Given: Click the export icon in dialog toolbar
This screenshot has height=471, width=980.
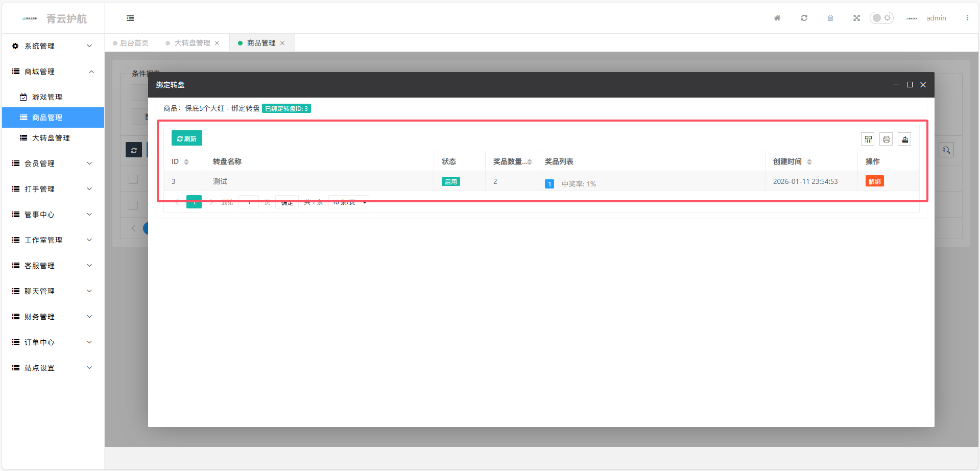Looking at the screenshot, I should 905,139.
